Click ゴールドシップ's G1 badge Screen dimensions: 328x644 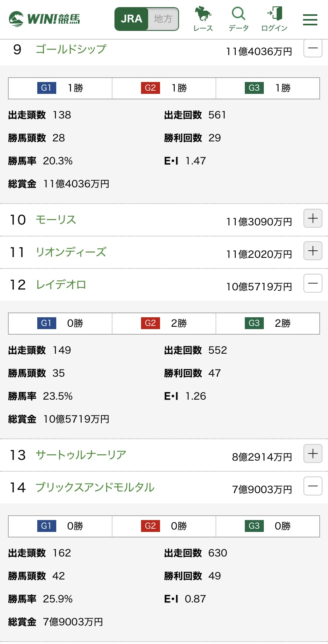46,88
